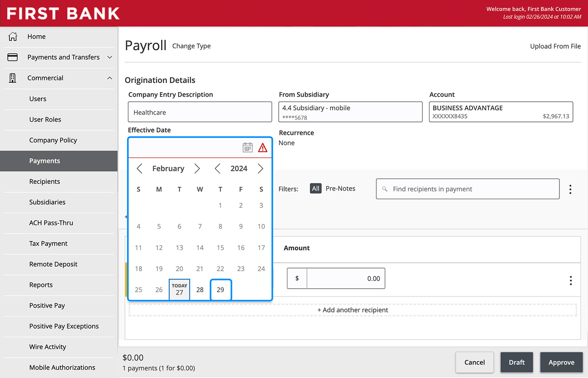Click the Payments and Transfers card icon
The height and width of the screenshot is (378, 588).
tap(13, 57)
